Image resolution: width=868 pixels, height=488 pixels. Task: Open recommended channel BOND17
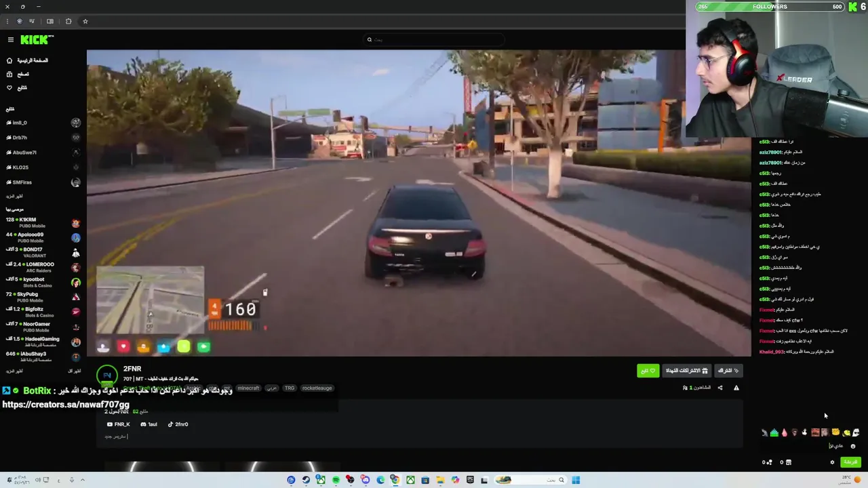pos(43,253)
